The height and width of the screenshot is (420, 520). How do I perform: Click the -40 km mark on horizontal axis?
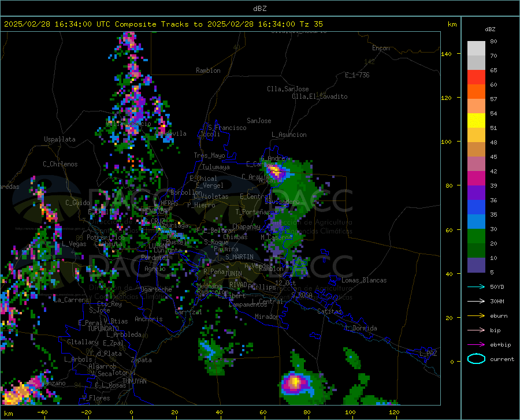tap(42, 412)
